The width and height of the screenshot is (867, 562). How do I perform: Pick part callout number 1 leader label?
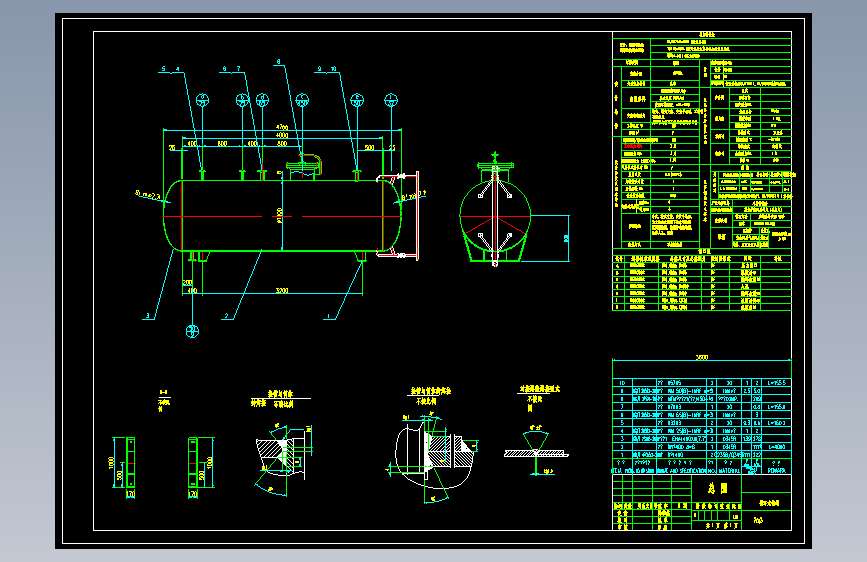coord(328,316)
